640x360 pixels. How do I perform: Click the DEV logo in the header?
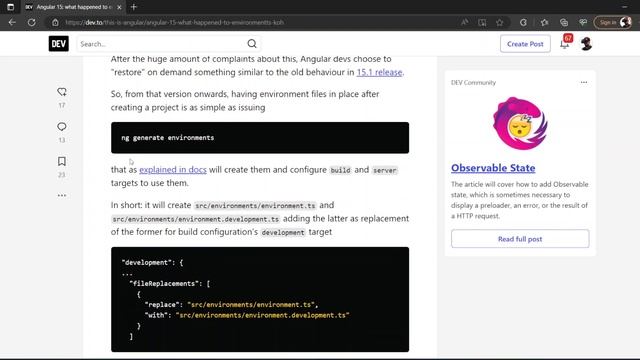point(59,44)
